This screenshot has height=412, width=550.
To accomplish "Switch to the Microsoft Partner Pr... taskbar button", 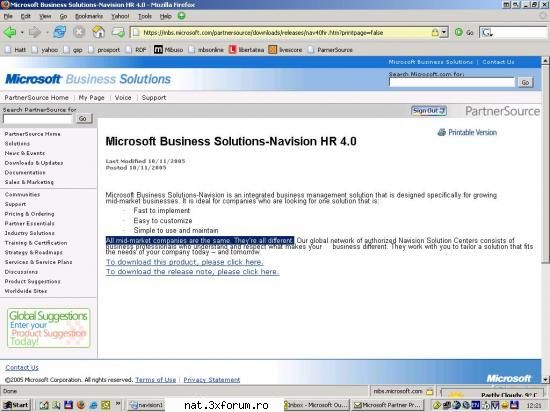I will pyautogui.click(x=388, y=405).
